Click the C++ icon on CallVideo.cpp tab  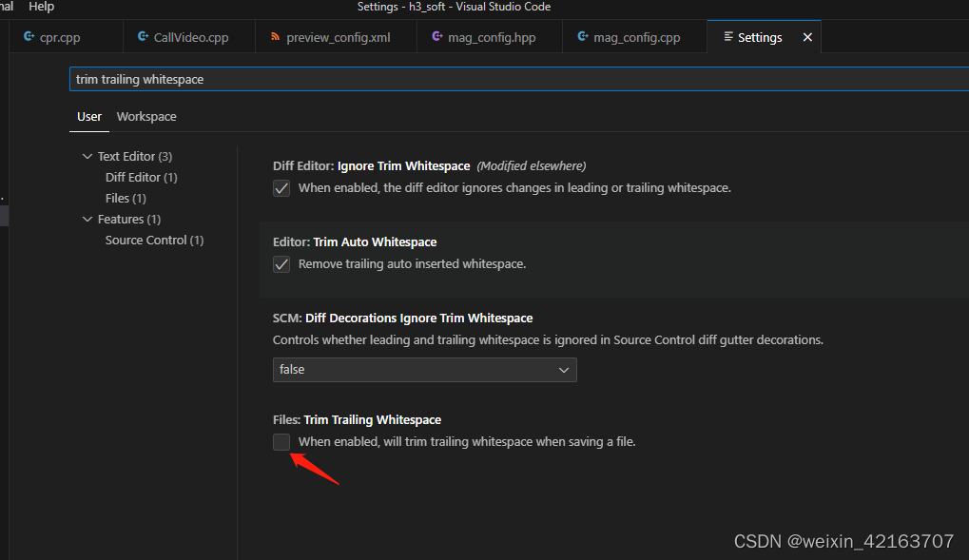[x=143, y=36]
